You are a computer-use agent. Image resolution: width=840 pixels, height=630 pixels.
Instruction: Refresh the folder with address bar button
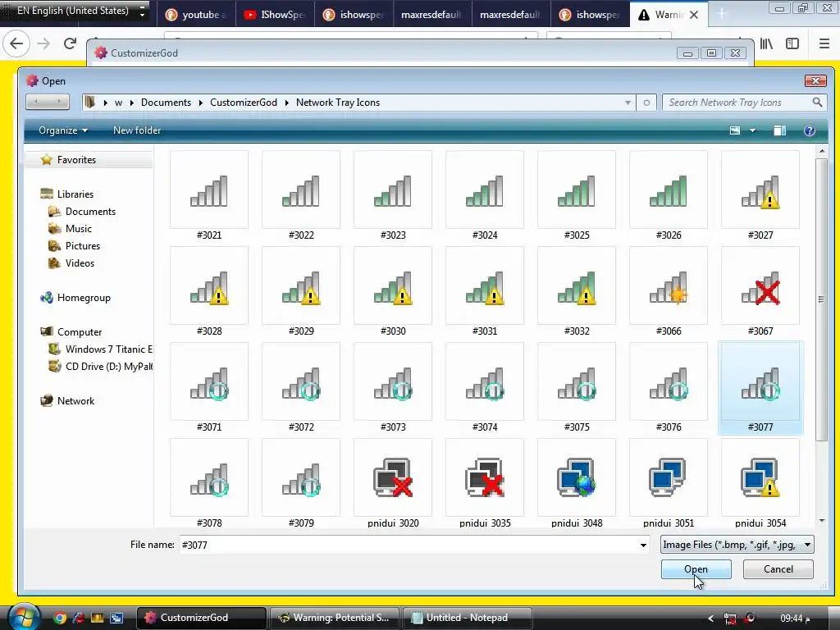(646, 103)
